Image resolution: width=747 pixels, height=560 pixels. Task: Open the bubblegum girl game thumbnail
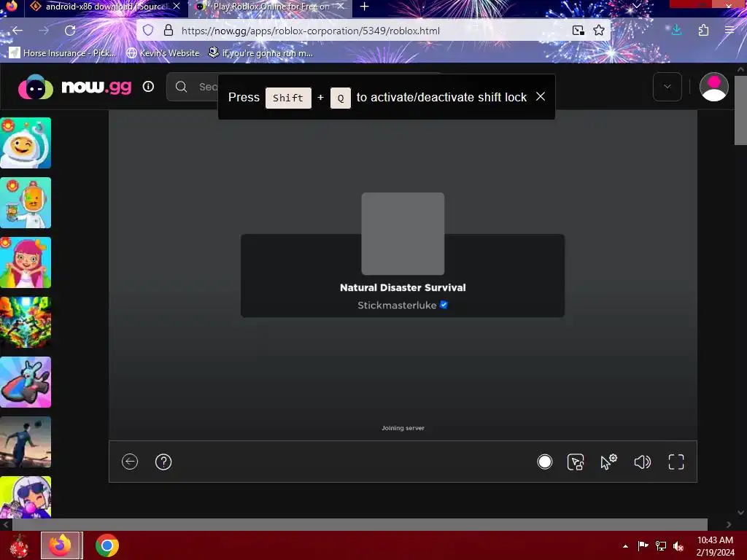(26, 497)
